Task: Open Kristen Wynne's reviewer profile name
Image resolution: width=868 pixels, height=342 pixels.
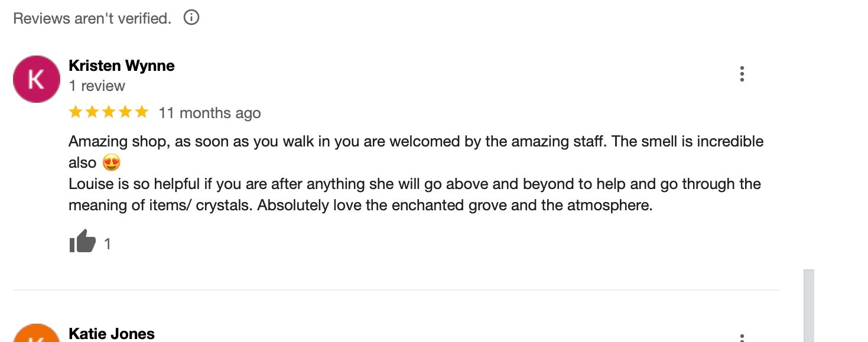Action: pyautogui.click(x=122, y=66)
